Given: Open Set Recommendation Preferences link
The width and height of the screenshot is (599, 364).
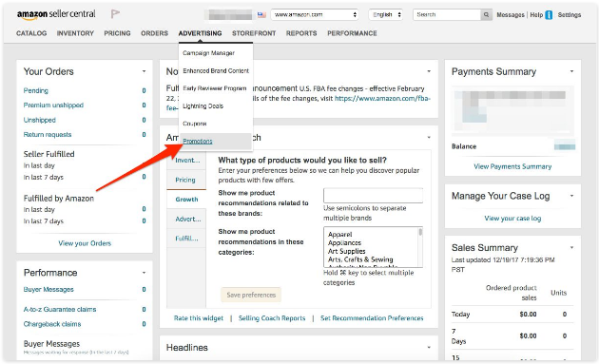Looking at the screenshot, I should pyautogui.click(x=372, y=318).
